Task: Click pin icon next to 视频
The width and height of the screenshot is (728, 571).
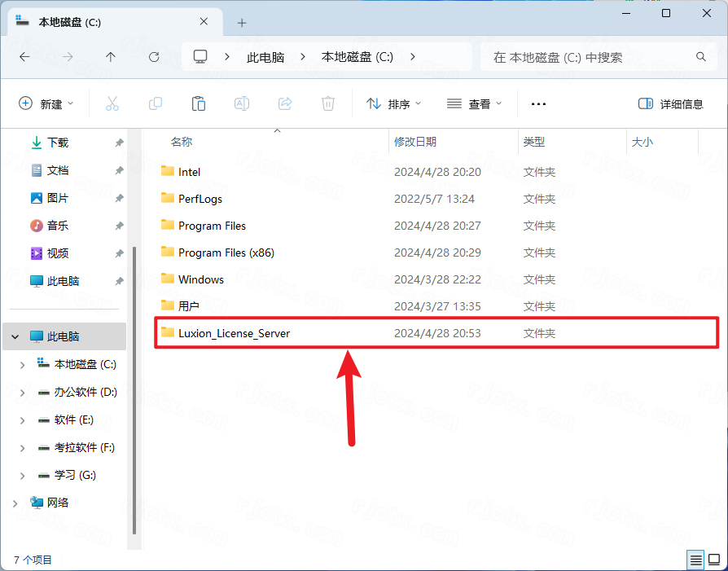Action: click(120, 253)
